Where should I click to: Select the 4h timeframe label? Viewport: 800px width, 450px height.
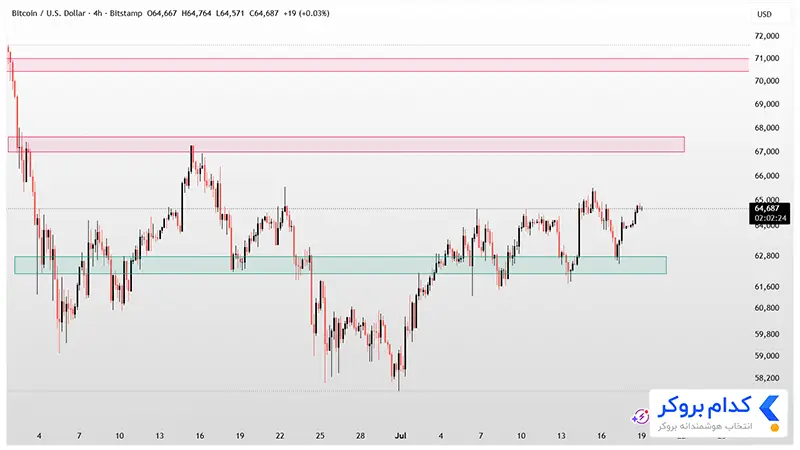98,13
